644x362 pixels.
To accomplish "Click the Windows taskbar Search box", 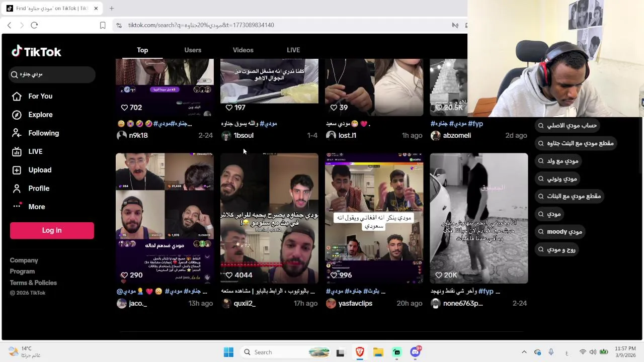I will click(286, 352).
